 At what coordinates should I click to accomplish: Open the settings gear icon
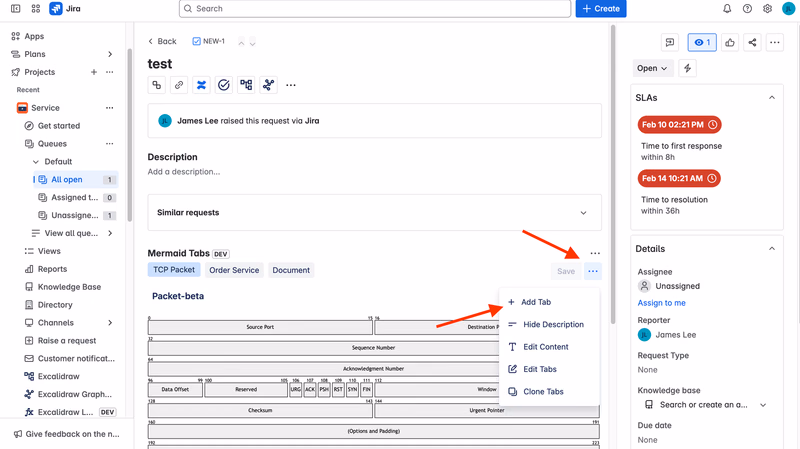coord(767,9)
